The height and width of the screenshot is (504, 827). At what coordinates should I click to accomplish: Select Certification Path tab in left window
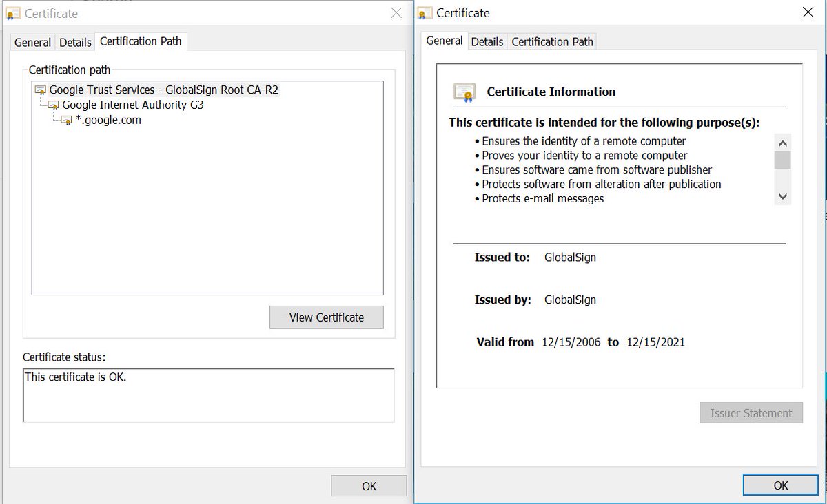[141, 41]
